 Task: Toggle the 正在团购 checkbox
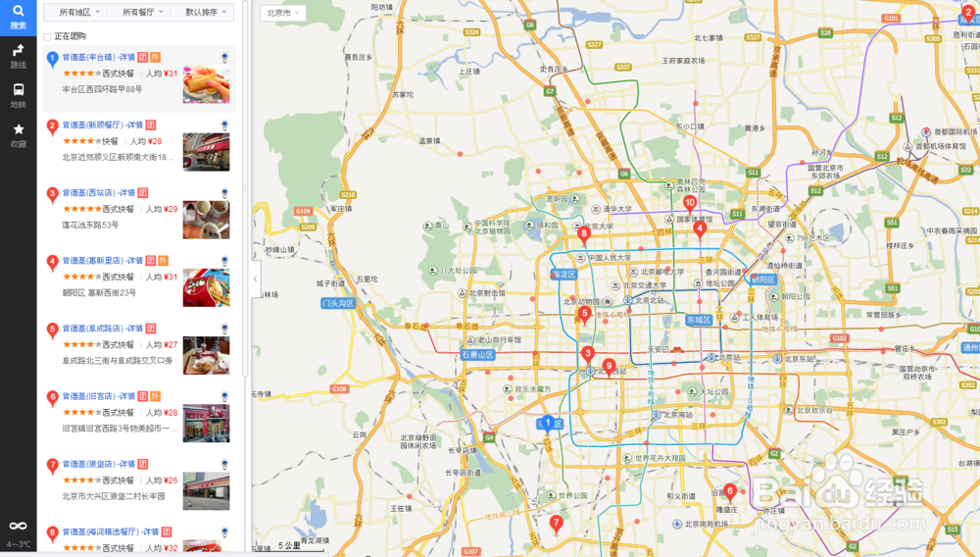coord(47,37)
